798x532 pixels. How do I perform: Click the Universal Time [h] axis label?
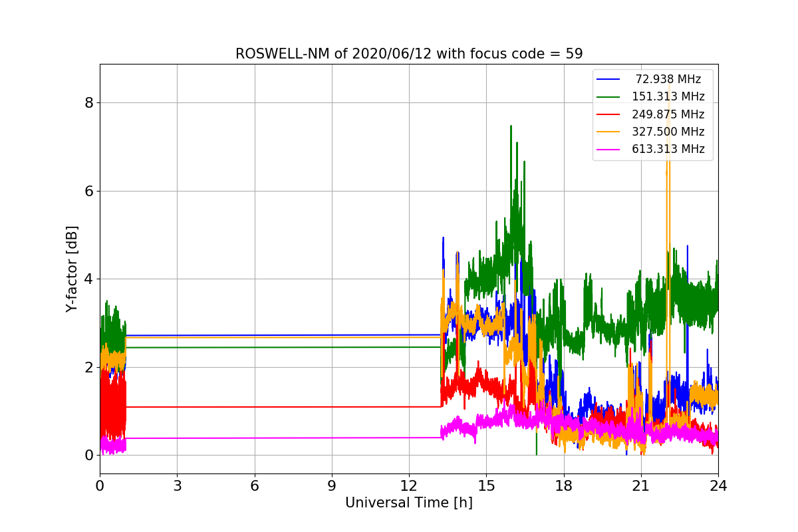(x=409, y=503)
